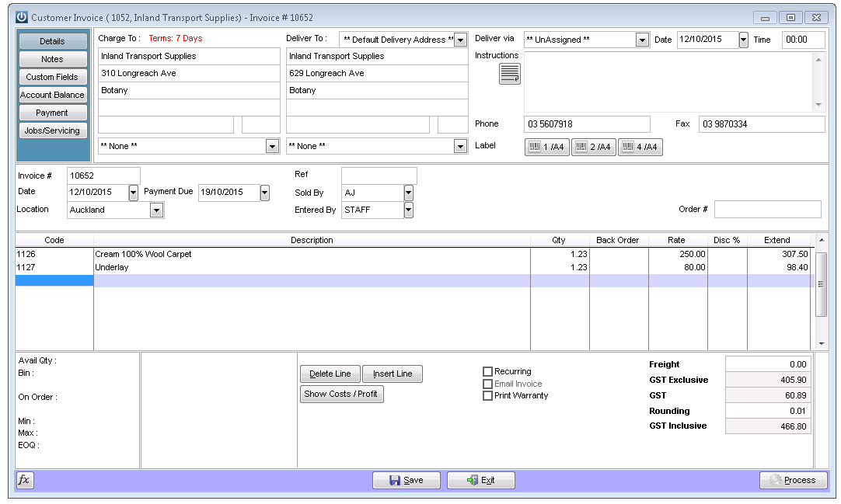This screenshot has height=504, width=841.
Task: Toggle the Email Invoice checkbox
Action: pos(487,384)
